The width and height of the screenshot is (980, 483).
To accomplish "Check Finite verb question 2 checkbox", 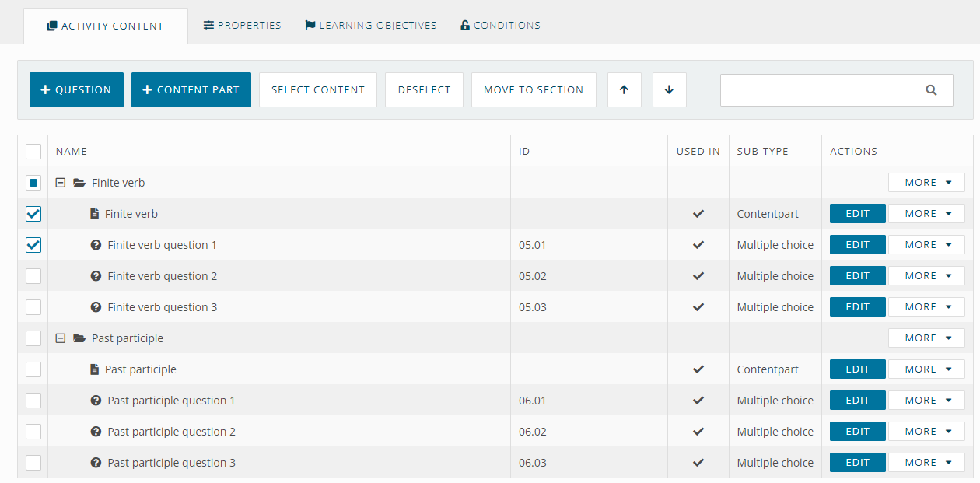I will point(33,276).
